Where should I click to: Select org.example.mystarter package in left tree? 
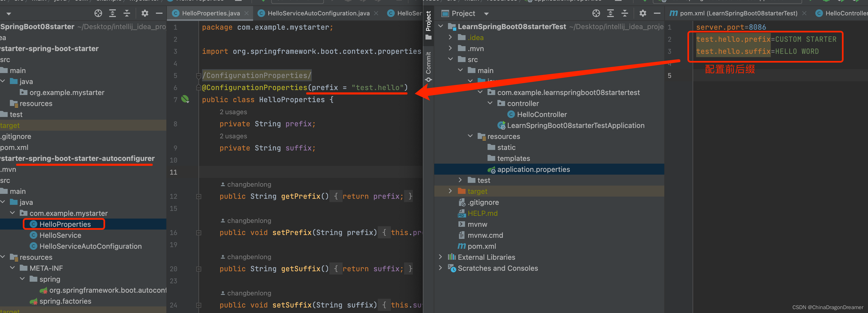(x=62, y=92)
